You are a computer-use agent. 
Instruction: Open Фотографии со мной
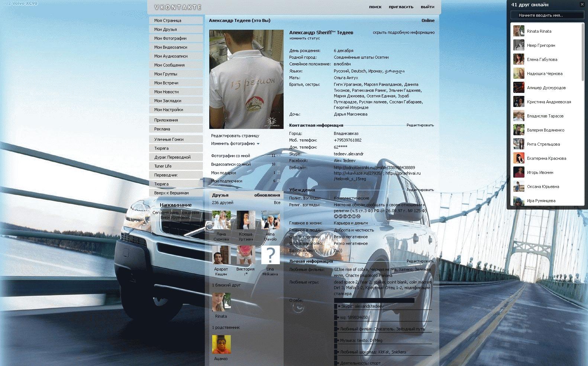[230, 156]
